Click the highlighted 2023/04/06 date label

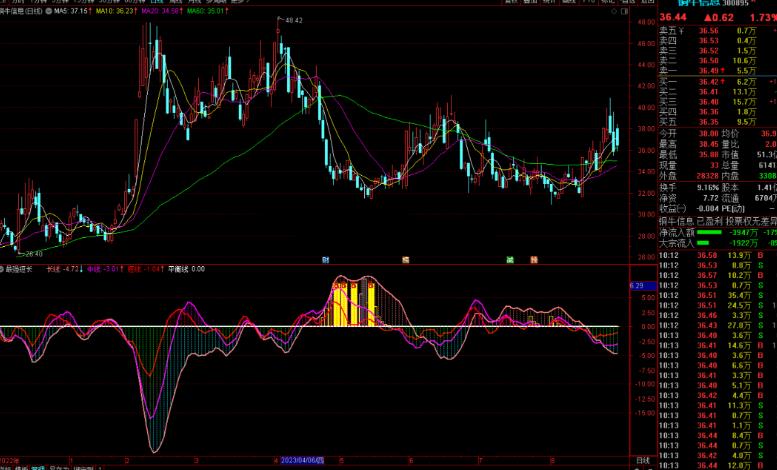[x=302, y=461]
